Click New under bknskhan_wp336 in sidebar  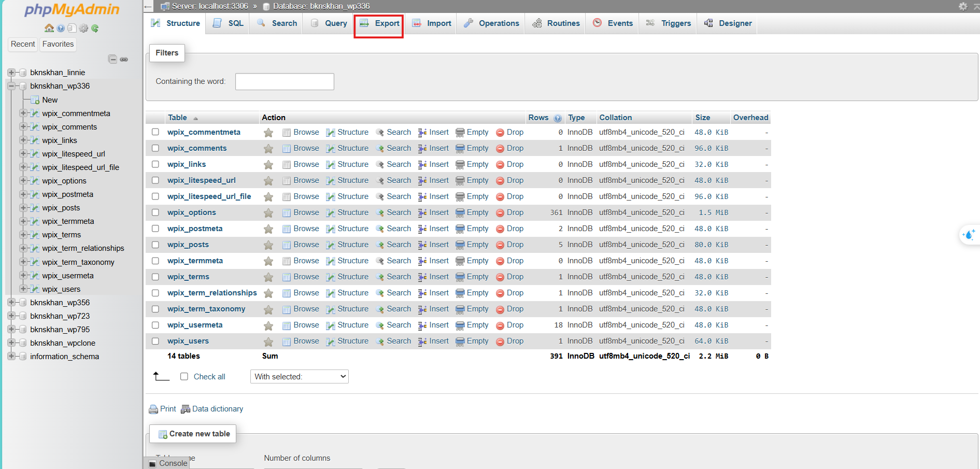(x=50, y=100)
